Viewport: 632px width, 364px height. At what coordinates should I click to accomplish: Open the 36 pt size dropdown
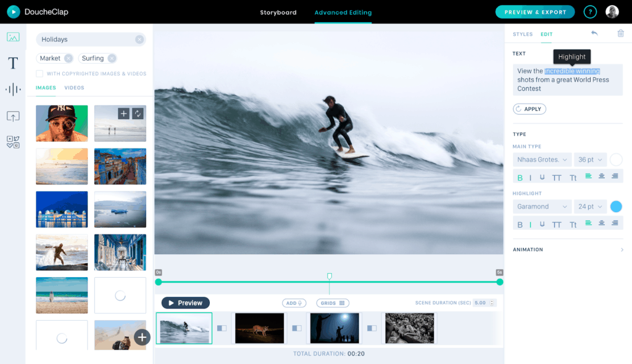(590, 160)
